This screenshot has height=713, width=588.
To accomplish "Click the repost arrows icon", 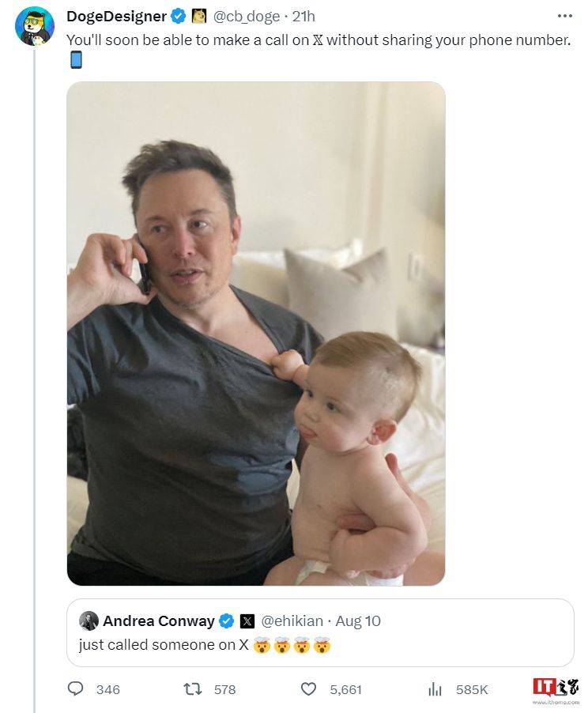I will [193, 689].
